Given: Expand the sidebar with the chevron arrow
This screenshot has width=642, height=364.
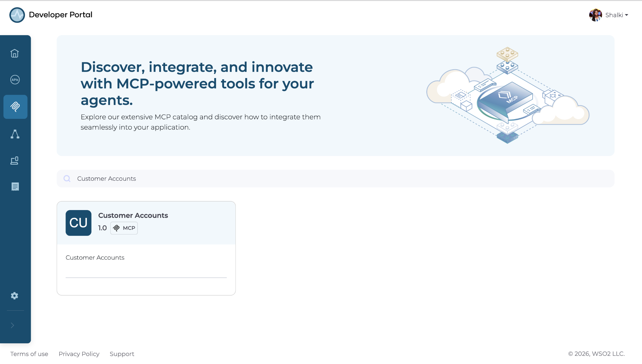Looking at the screenshot, I should (13, 325).
